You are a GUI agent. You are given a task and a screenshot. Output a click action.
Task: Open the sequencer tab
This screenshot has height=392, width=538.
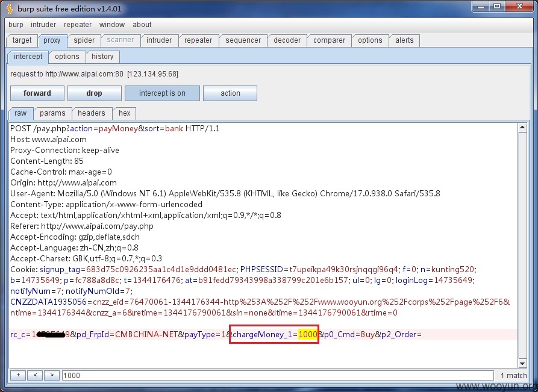243,40
